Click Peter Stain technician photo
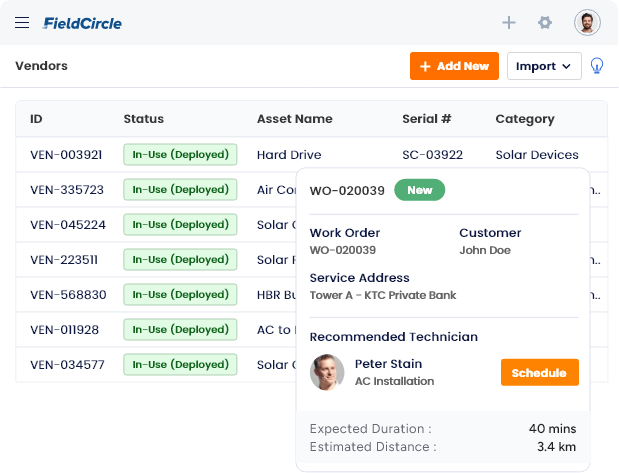Viewport: 619px width, 473px height. [x=327, y=372]
